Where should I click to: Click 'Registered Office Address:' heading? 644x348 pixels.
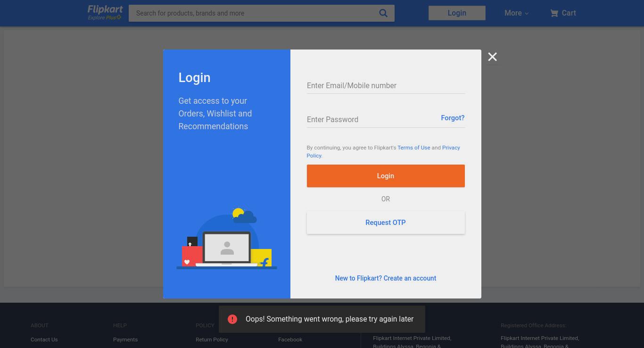[533, 325]
